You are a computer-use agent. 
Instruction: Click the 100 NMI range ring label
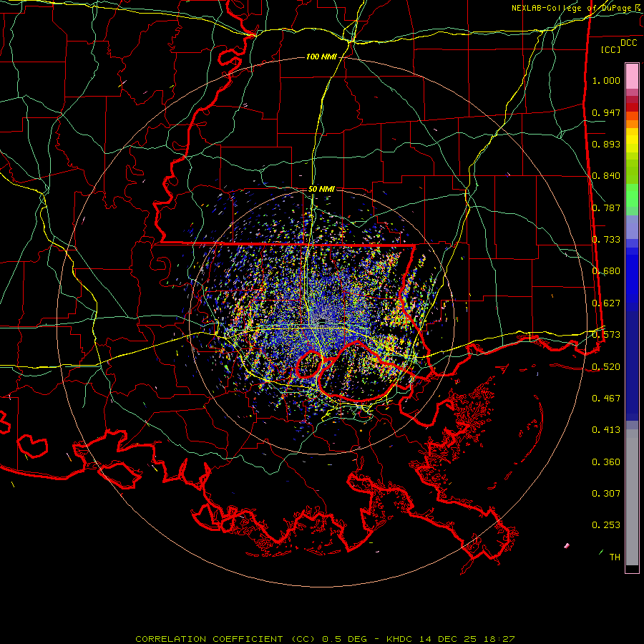pyautogui.click(x=321, y=57)
